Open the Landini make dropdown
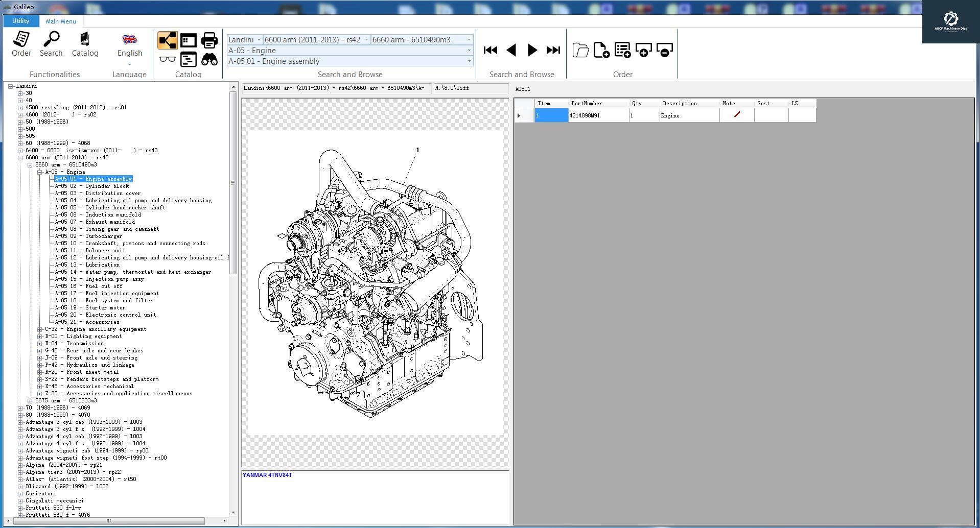The image size is (980, 528). pos(258,39)
